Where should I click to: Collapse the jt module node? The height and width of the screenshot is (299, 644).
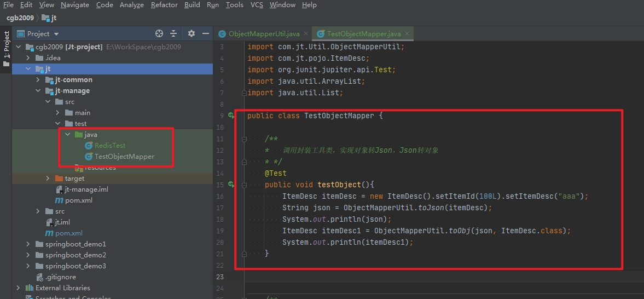point(28,68)
